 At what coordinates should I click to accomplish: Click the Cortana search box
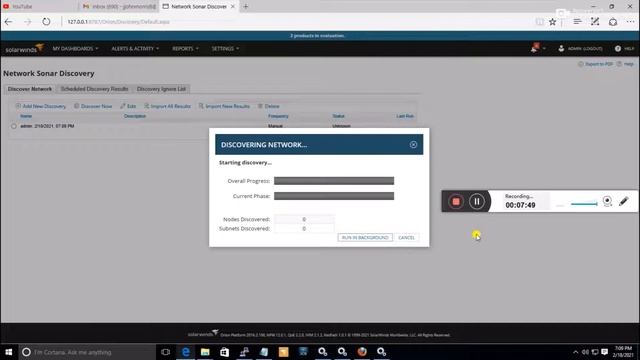(87, 352)
